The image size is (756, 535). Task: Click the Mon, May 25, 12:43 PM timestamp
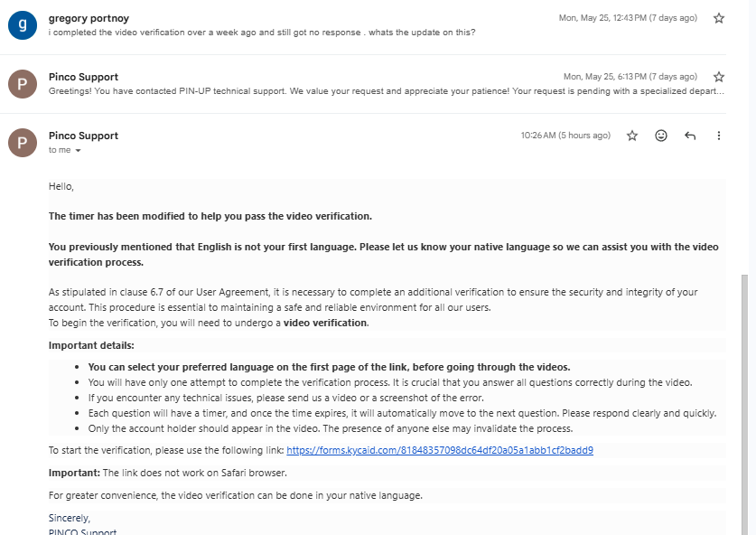628,18
